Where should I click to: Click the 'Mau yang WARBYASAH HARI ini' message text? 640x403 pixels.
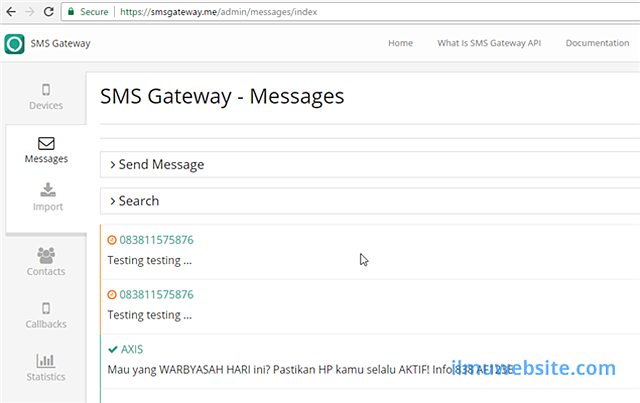(310, 370)
